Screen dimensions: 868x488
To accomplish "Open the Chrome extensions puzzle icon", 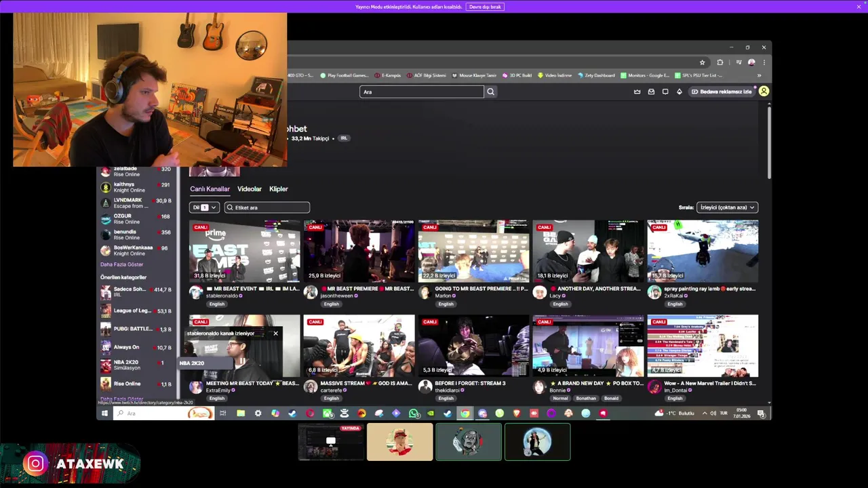I will (720, 62).
